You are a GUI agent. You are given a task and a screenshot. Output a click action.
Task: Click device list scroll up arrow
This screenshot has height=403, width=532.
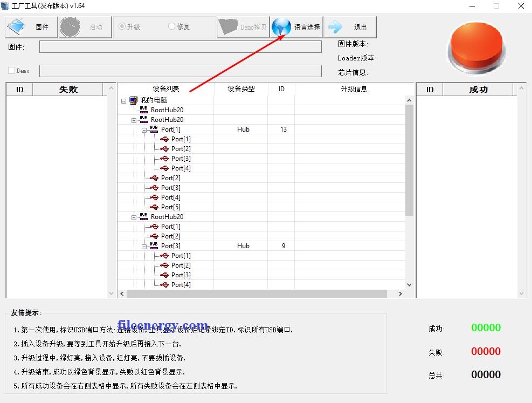409,100
